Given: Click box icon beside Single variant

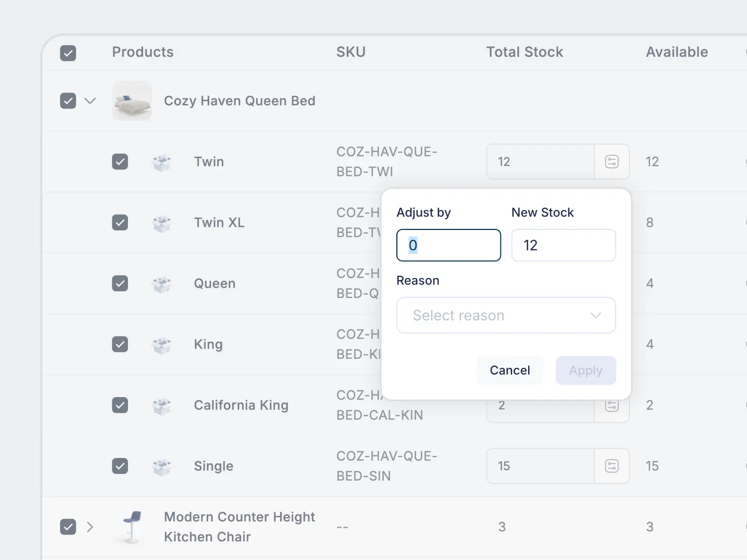Looking at the screenshot, I should (162, 466).
